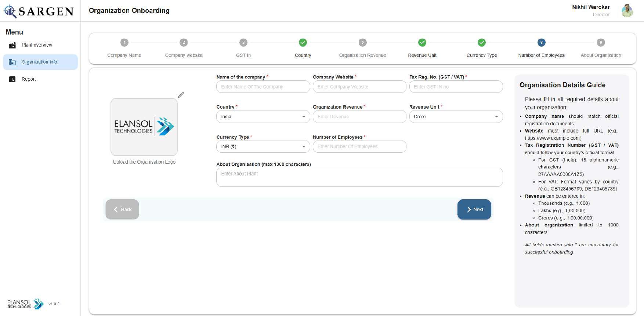
Task: Click the green check on Revenue Unit step
Action: (x=422, y=43)
